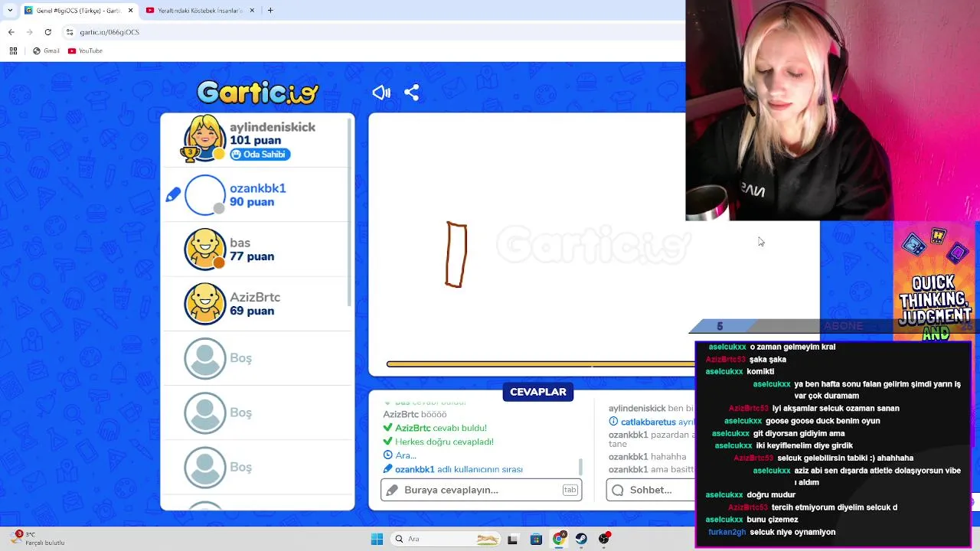Open Microsoft Store from taskbar
Screen dimensions: 980x551
(x=536, y=539)
